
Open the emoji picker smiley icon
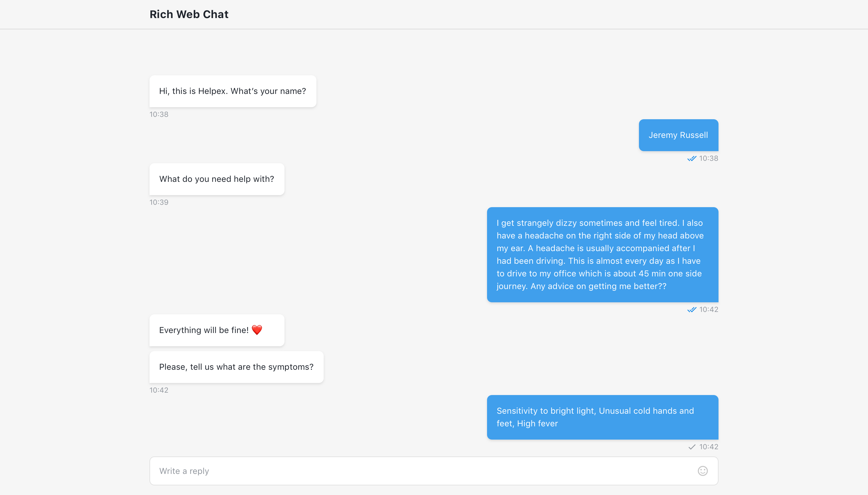(x=703, y=471)
